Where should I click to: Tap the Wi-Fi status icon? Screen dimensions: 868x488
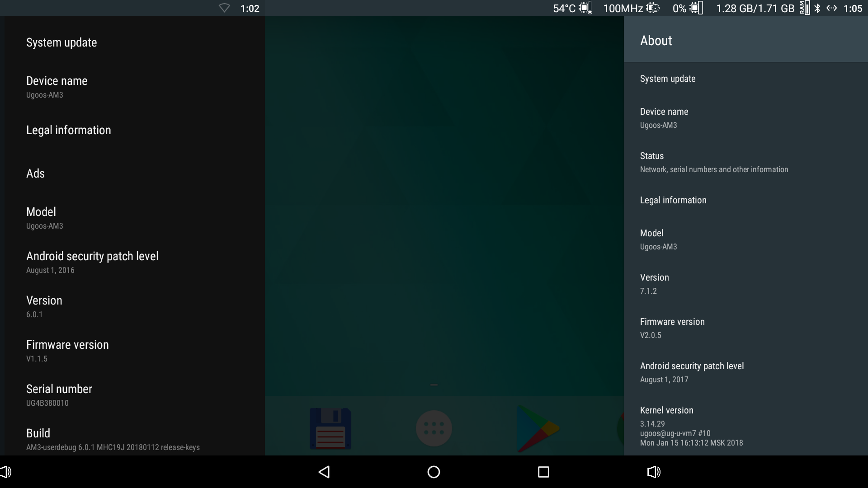coord(224,8)
